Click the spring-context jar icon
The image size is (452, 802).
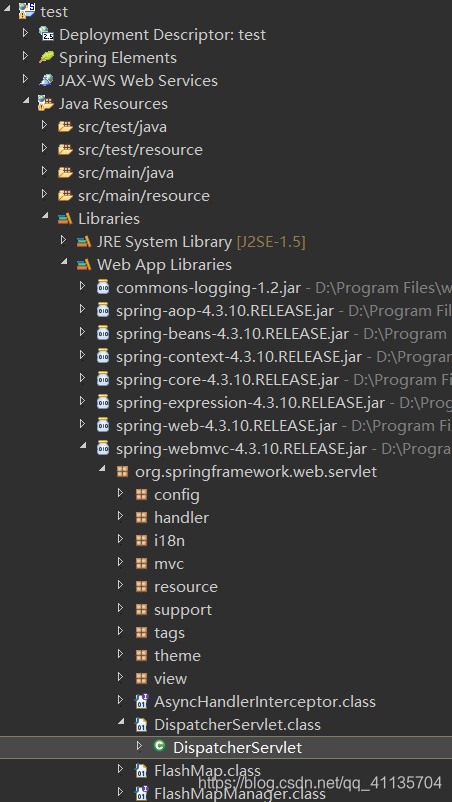(103, 356)
